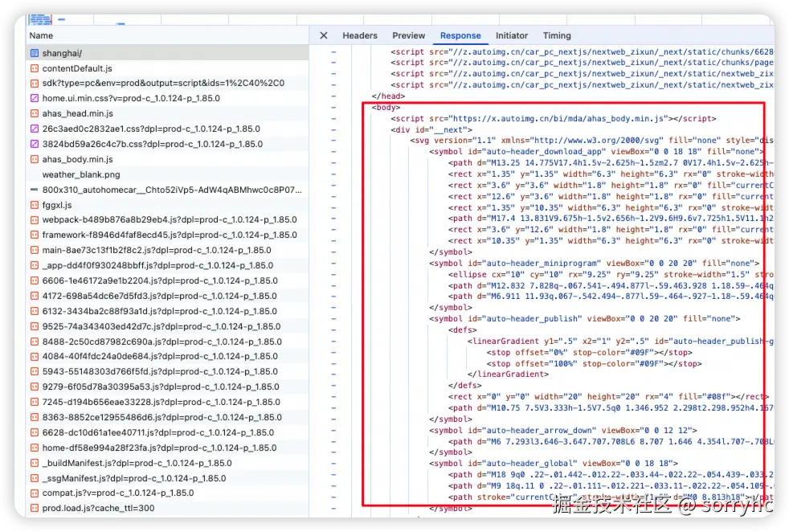Click the document icon beside shanghai/
This screenshot has height=532, width=789.
tap(35, 53)
